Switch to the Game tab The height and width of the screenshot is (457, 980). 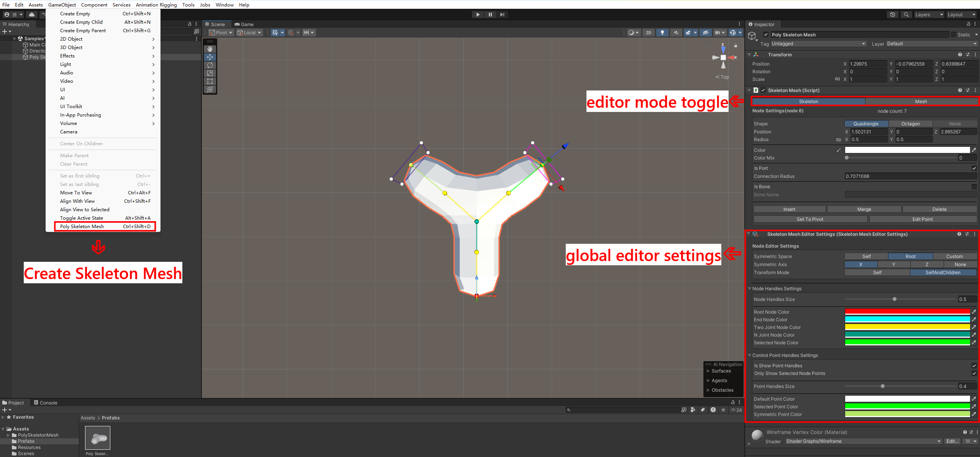[x=244, y=24]
